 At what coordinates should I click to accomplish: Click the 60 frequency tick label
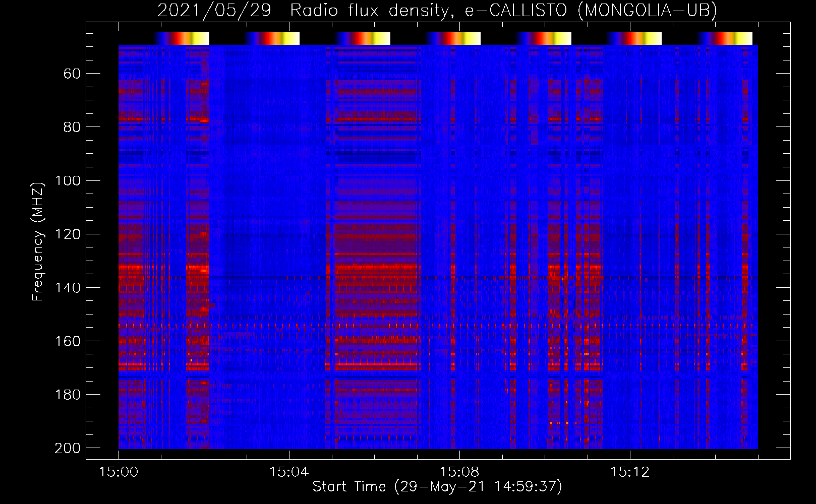(72, 74)
